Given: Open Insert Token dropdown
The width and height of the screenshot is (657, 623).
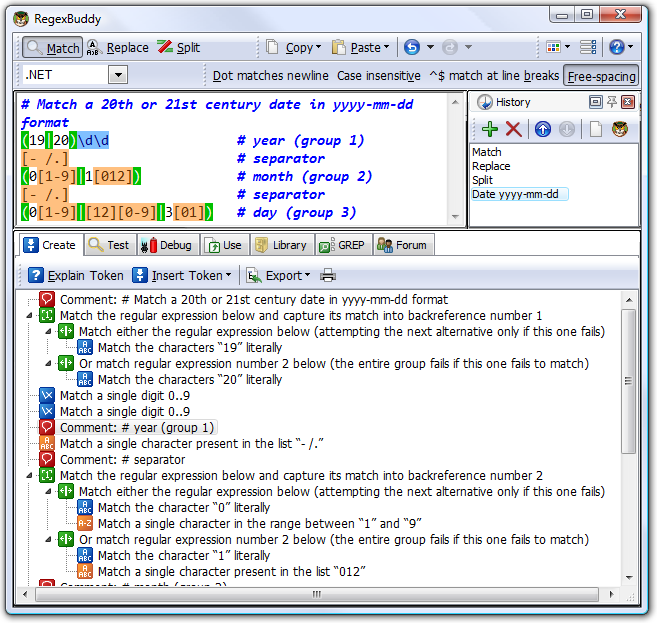Looking at the screenshot, I should point(182,276).
